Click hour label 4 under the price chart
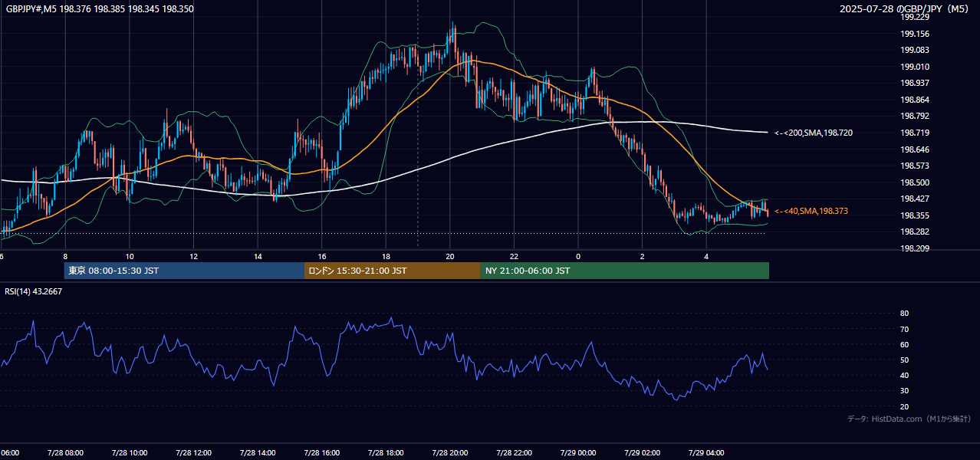This screenshot has width=980, height=460. pyautogui.click(x=706, y=257)
